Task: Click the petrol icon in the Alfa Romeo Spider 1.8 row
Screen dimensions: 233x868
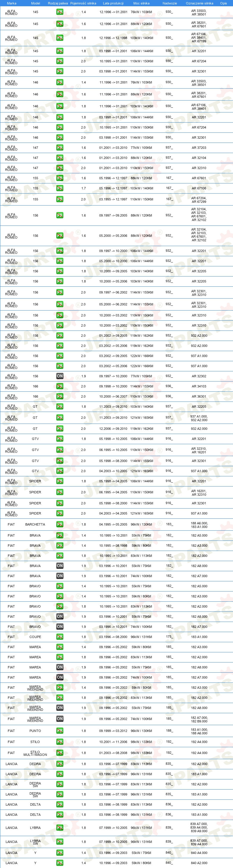Action: [x=60, y=481]
